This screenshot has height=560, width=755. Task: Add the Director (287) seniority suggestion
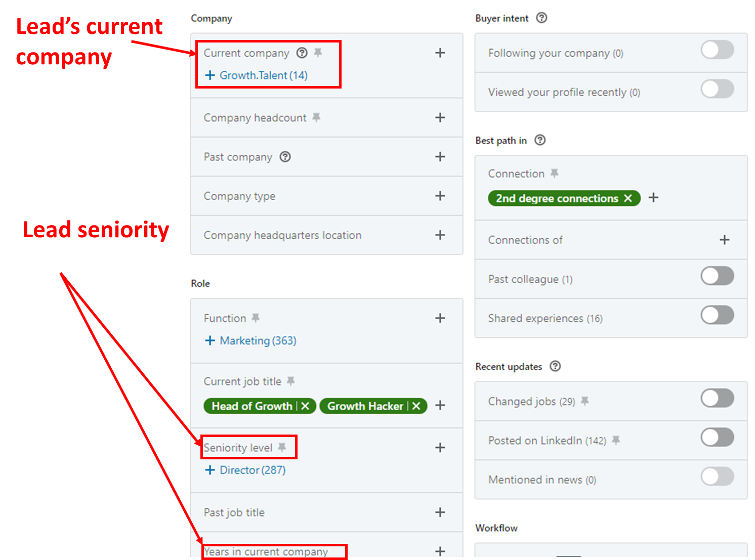click(x=245, y=470)
